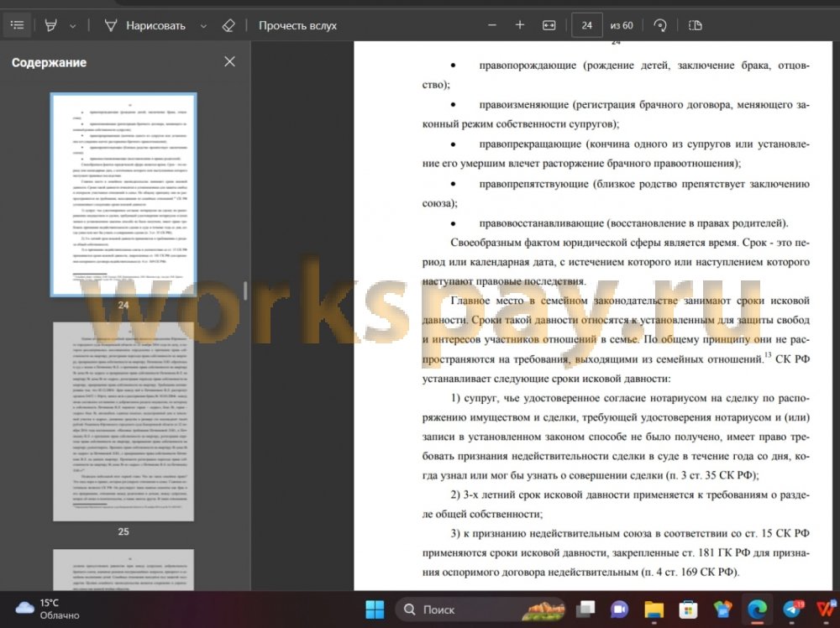This screenshot has height=628, width=840.
Task: Open the page view layout icon
Action: click(696, 25)
